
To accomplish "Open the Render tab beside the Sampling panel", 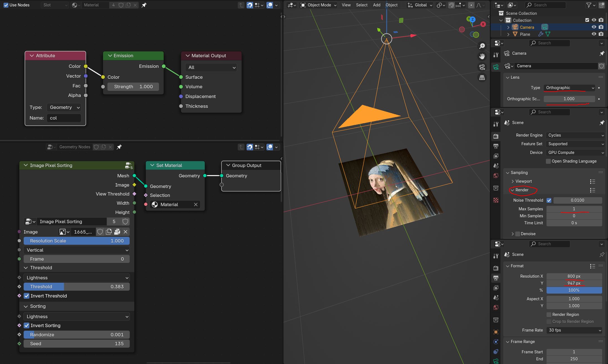I will click(496, 136).
